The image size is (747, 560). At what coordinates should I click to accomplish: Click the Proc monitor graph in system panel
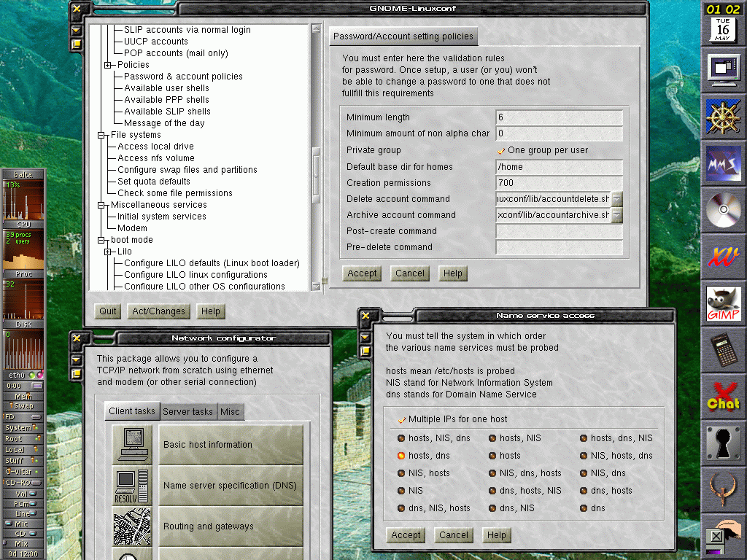(23, 250)
